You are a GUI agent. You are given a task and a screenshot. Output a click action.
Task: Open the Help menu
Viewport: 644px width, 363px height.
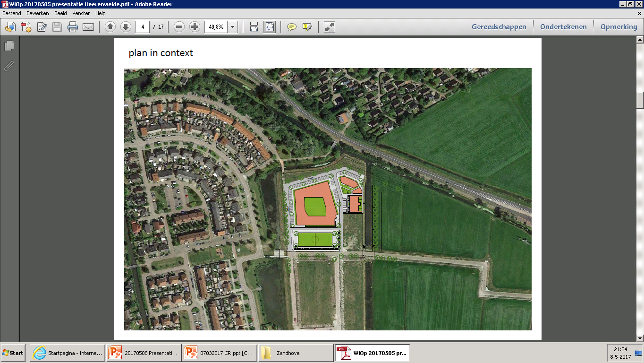pyautogui.click(x=100, y=13)
